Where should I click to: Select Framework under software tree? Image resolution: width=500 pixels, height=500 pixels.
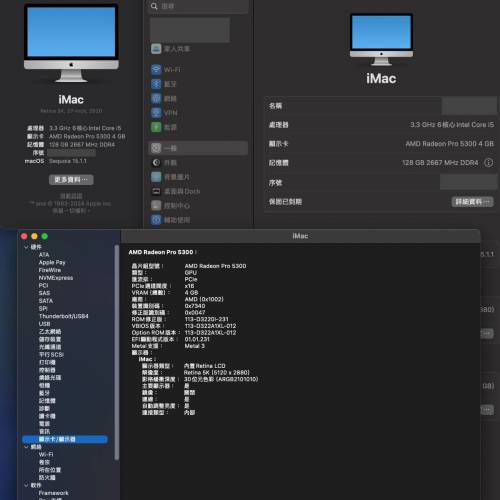point(53,493)
